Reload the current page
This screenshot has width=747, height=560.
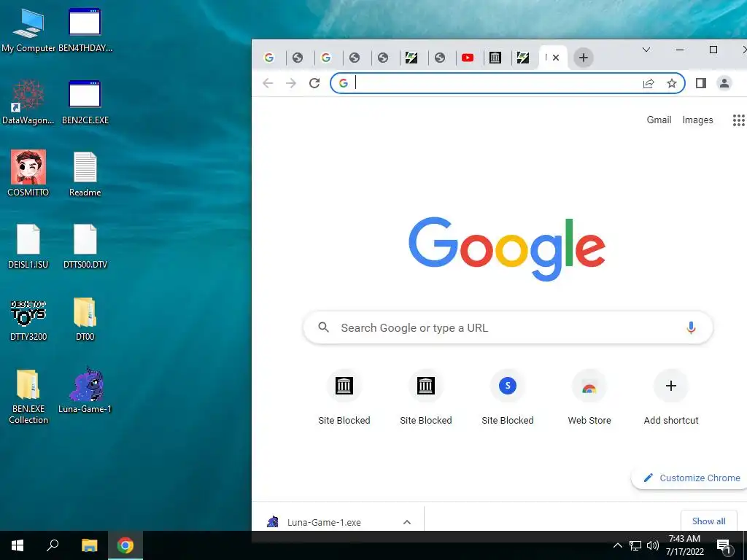(x=314, y=83)
